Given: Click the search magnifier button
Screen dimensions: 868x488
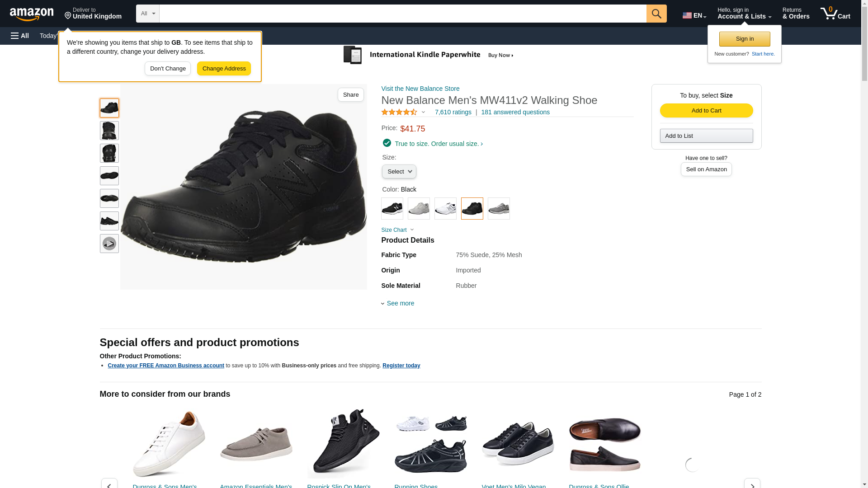Looking at the screenshot, I should pyautogui.click(x=656, y=14).
